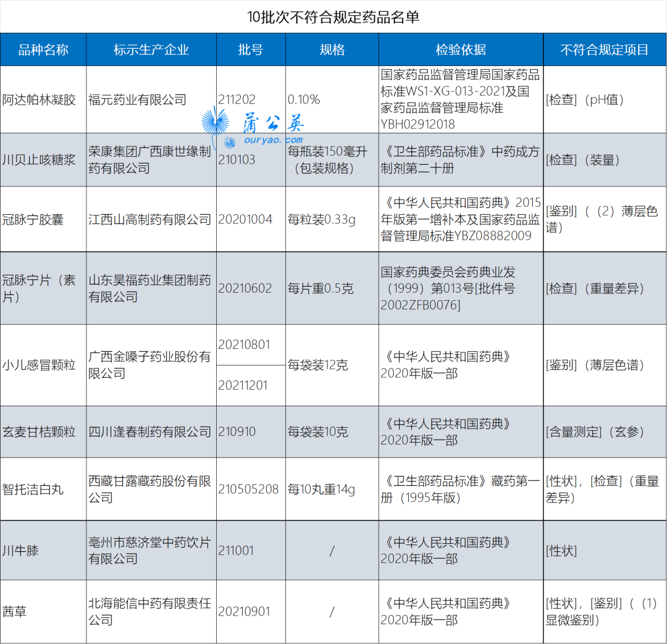
Task: Select batch number 20211201
Action: coord(251,385)
